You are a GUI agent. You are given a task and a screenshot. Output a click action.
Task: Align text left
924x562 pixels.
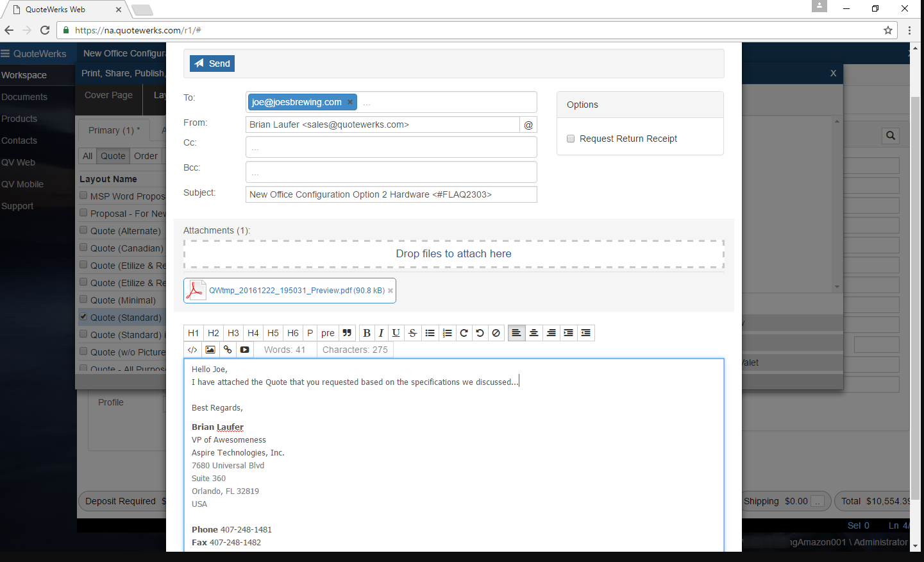(516, 333)
